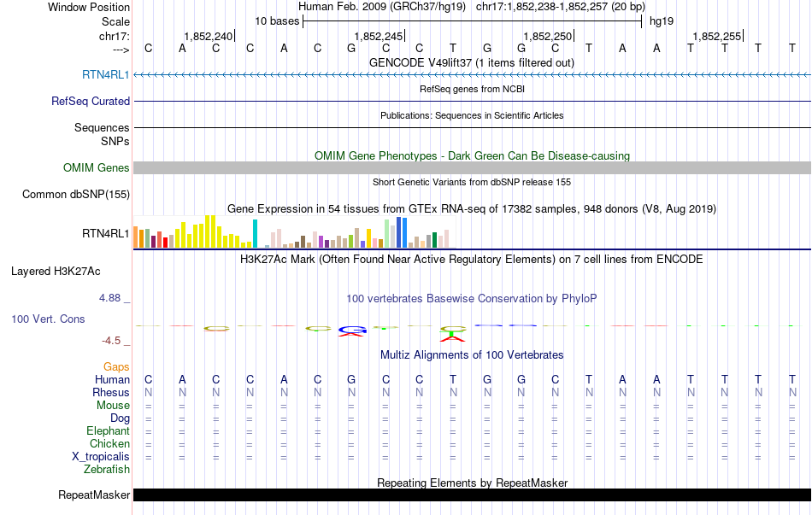The height and width of the screenshot is (515, 812).
Task: Click the 100 Vert. Cons track label
Action: coord(48,319)
